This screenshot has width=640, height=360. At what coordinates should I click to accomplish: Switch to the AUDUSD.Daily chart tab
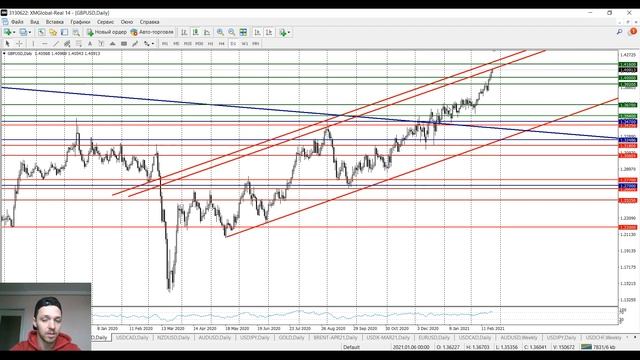(214, 338)
